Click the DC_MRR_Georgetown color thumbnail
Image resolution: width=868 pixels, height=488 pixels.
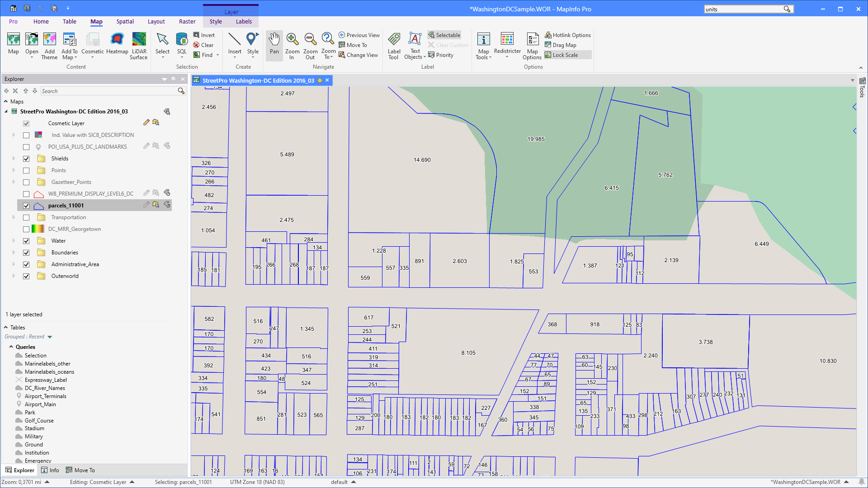[38, 229]
